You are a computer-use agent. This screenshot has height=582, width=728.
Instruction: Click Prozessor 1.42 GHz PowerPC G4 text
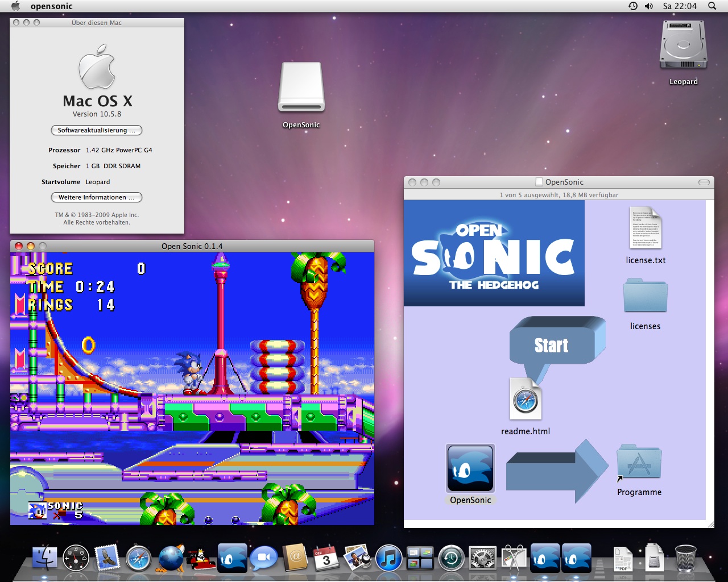point(101,150)
